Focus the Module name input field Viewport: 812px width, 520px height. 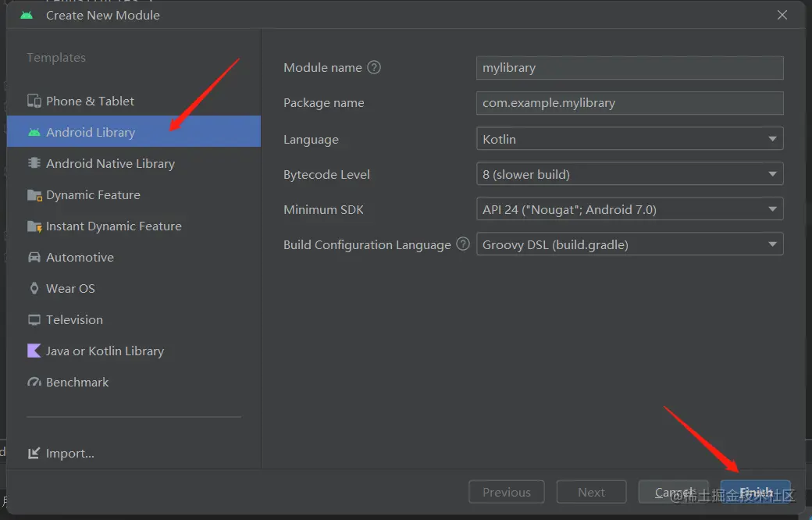pyautogui.click(x=630, y=68)
